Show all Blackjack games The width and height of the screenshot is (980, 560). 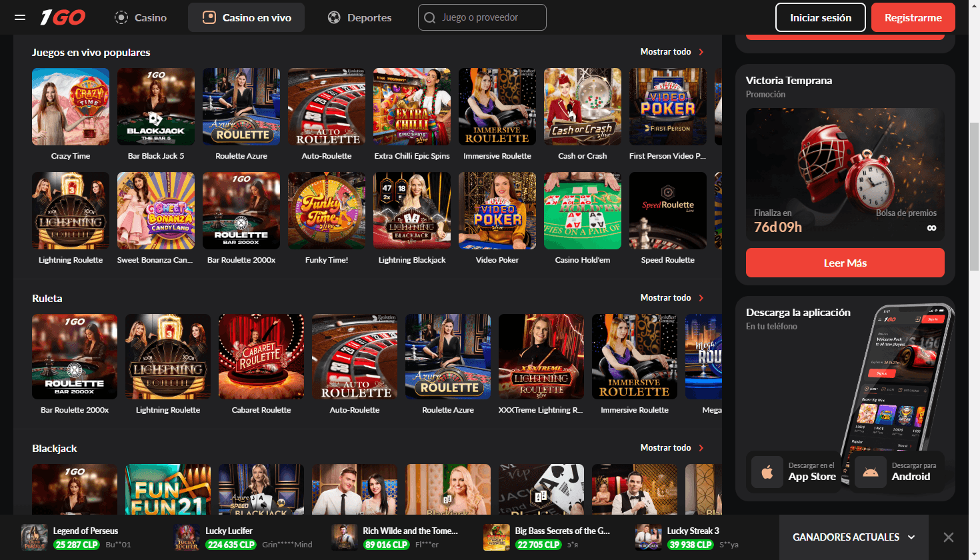pos(671,448)
